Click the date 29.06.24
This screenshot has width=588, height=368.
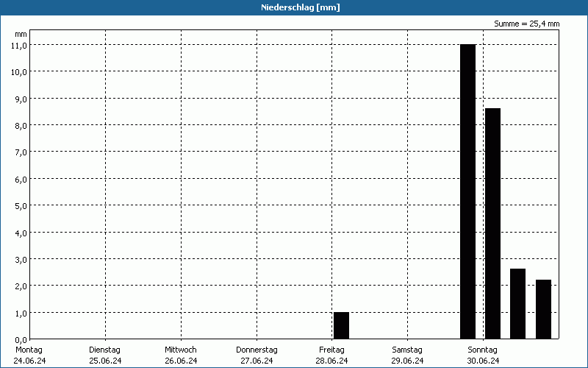pos(408,361)
